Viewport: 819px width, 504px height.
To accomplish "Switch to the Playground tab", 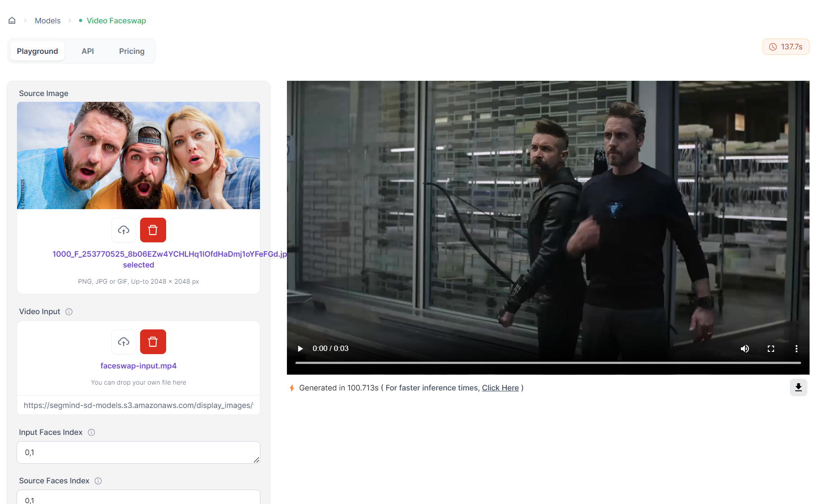I will pos(37,51).
